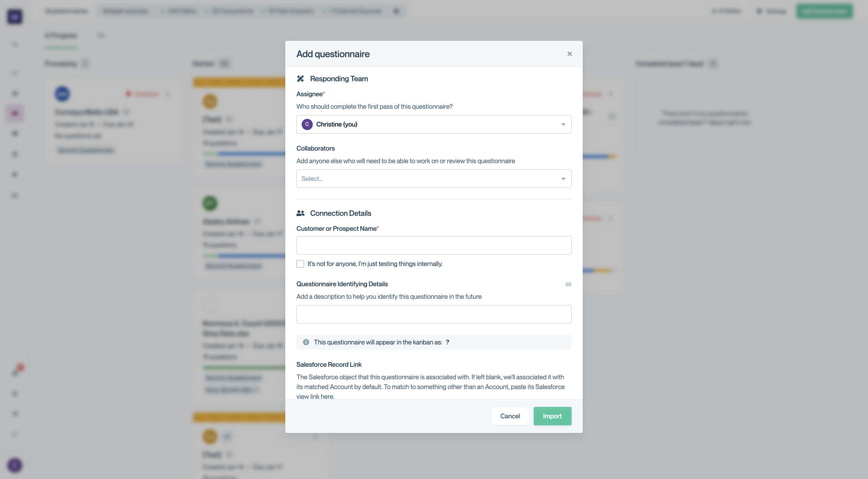Screen dimensions: 868x479
Task: Click Christine's purple avatar in Assignee field
Action: [307, 124]
